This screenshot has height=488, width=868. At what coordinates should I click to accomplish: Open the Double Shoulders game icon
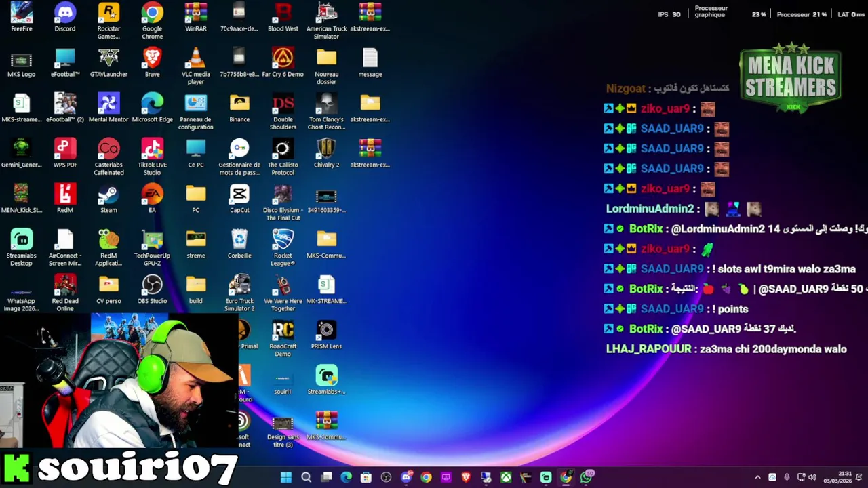click(x=283, y=111)
